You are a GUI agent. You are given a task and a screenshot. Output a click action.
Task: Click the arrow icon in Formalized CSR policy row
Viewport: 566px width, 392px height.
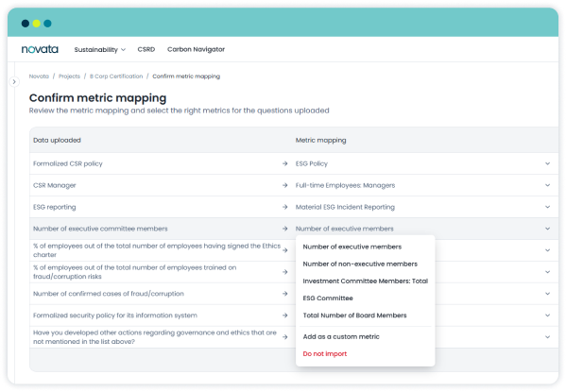point(284,163)
